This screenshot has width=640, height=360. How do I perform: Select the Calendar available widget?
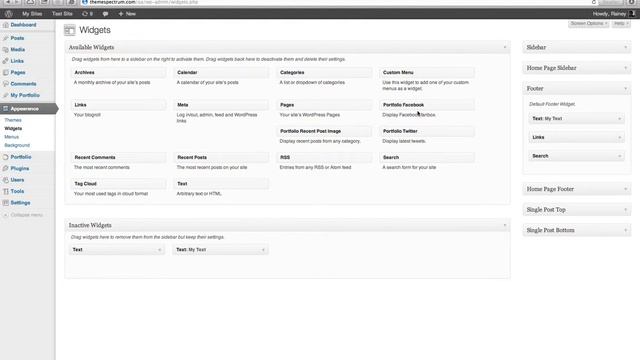221,73
